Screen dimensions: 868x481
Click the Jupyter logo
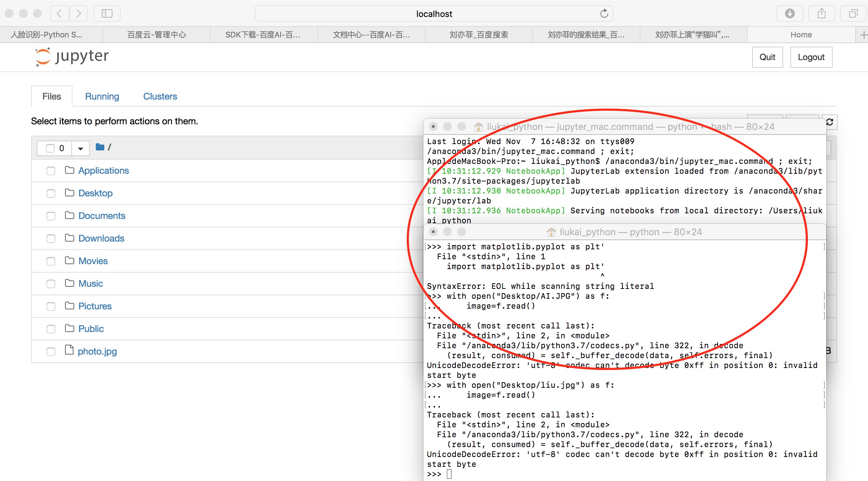[72, 57]
